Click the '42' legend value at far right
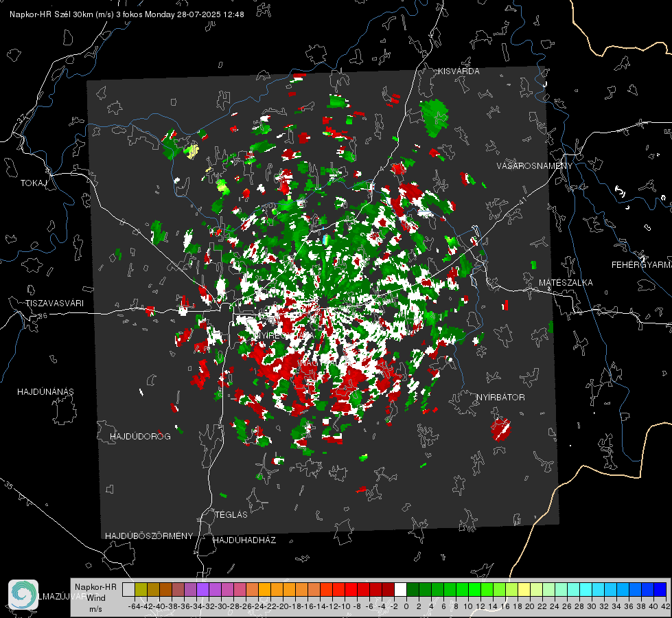 pos(666,606)
